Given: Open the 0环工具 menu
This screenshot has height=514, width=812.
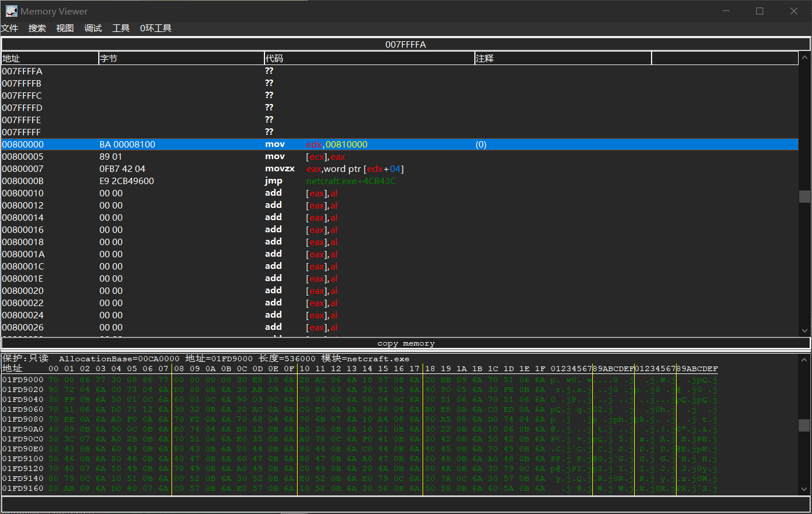Looking at the screenshot, I should point(156,28).
